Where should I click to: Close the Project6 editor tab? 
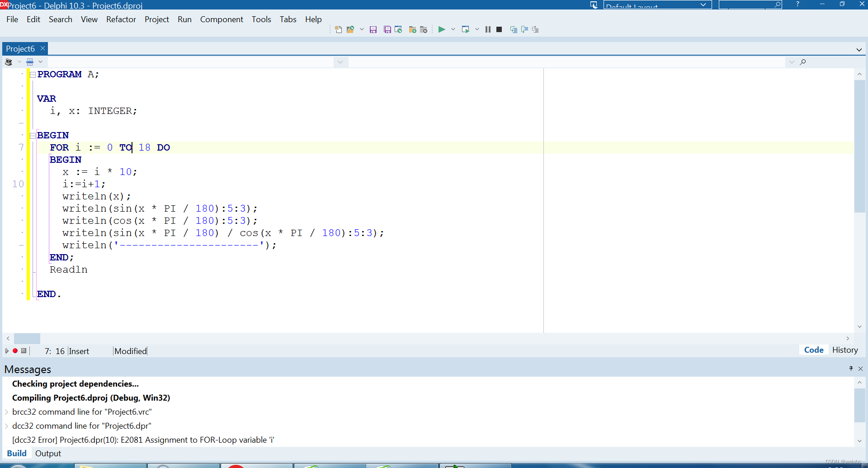(43, 48)
